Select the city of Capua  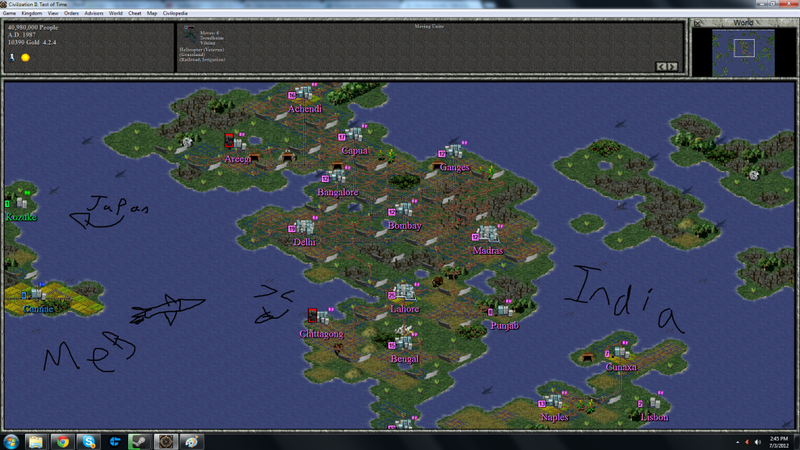(353, 135)
